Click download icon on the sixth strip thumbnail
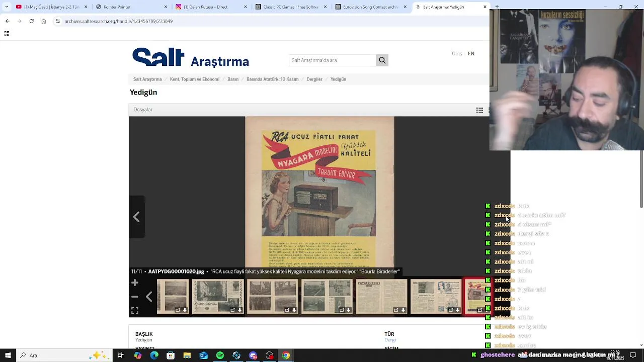This screenshot has height=362, width=644. 458,310
